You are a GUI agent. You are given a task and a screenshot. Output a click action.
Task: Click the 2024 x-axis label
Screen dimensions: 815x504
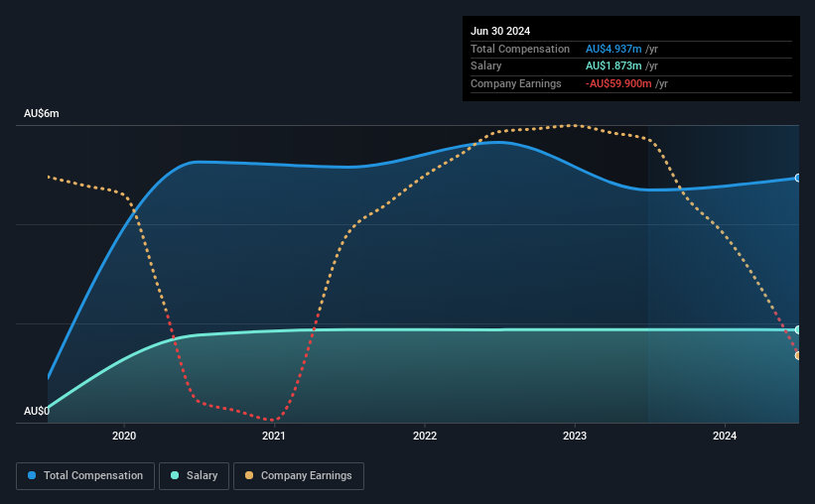[725, 436]
